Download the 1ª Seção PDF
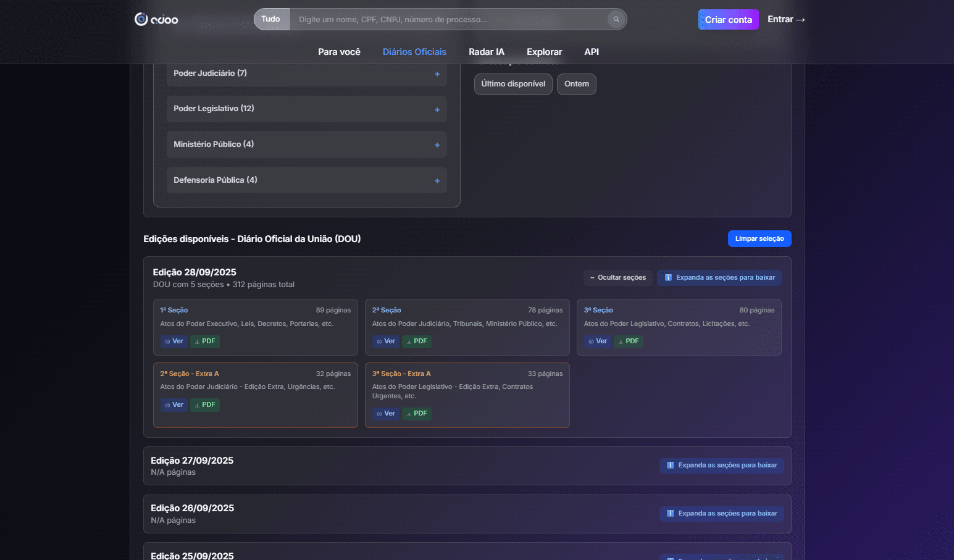Viewport: 954px width, 560px height. pos(205,341)
